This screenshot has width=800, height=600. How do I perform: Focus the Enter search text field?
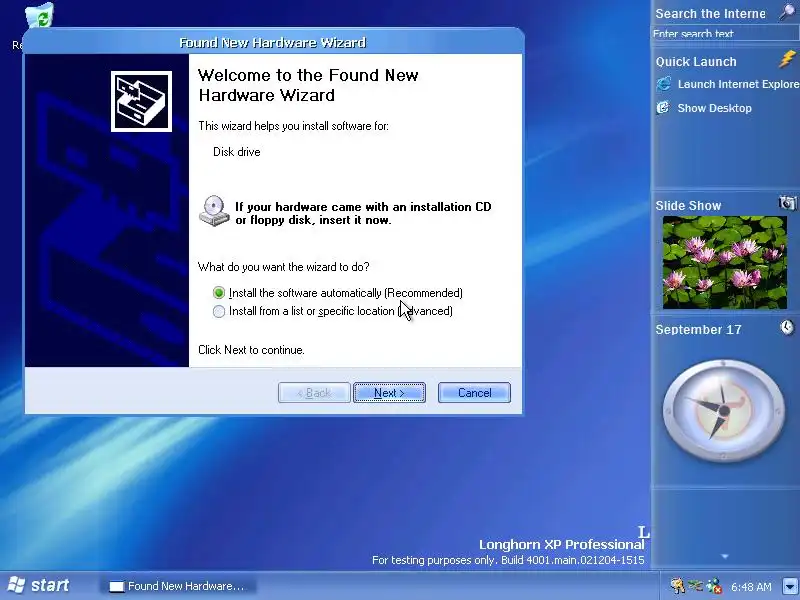point(725,34)
